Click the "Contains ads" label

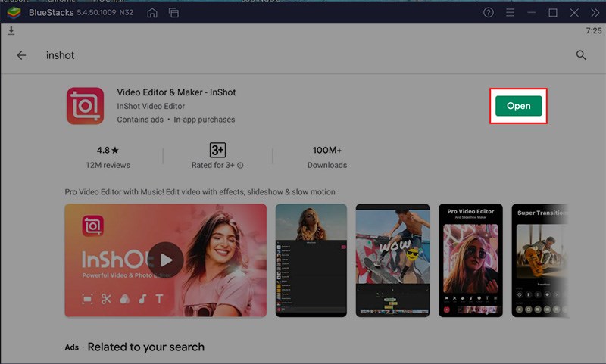(x=140, y=120)
